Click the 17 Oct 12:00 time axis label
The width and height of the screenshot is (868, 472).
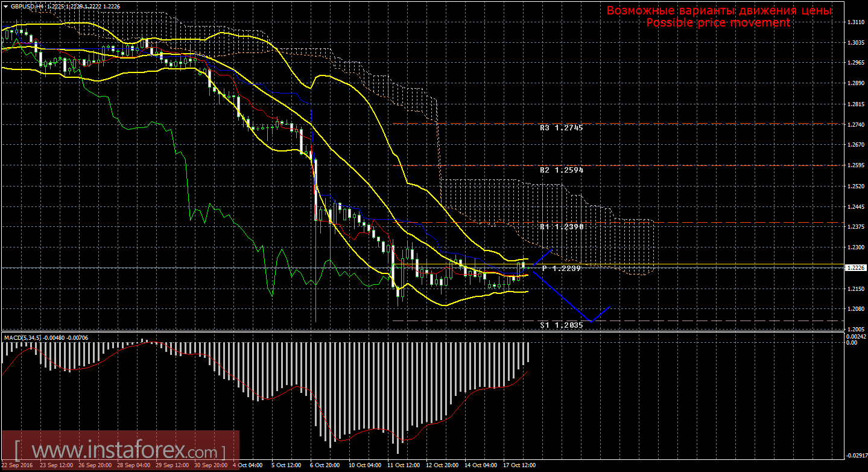click(x=519, y=465)
